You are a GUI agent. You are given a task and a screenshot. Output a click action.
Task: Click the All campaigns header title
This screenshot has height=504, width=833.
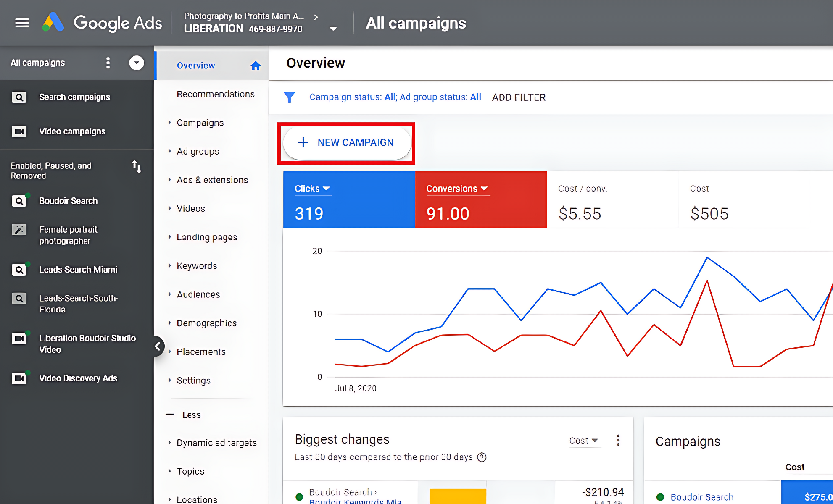point(416,23)
